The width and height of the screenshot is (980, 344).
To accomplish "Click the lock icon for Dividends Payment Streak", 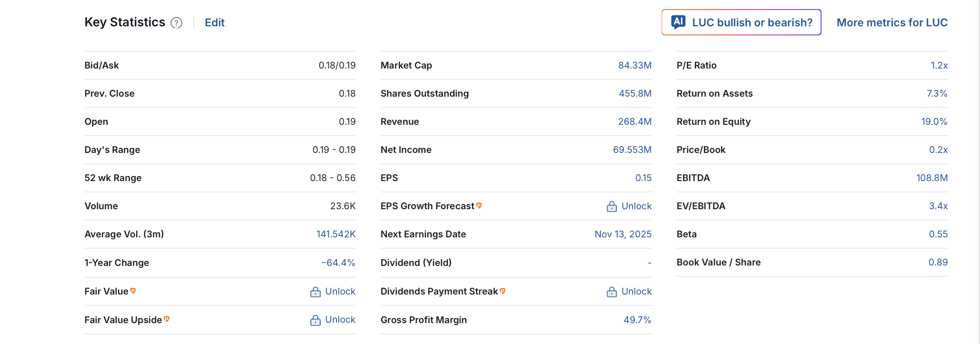I will pos(612,292).
